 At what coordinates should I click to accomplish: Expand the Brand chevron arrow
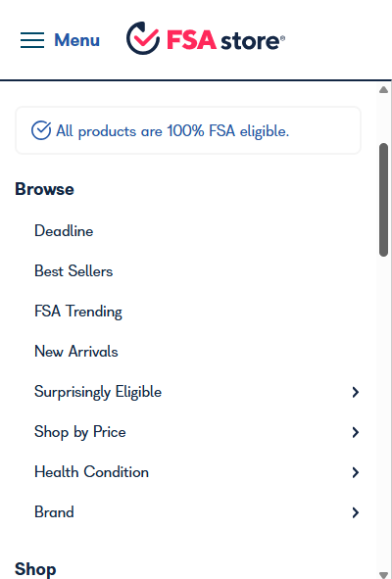(356, 512)
